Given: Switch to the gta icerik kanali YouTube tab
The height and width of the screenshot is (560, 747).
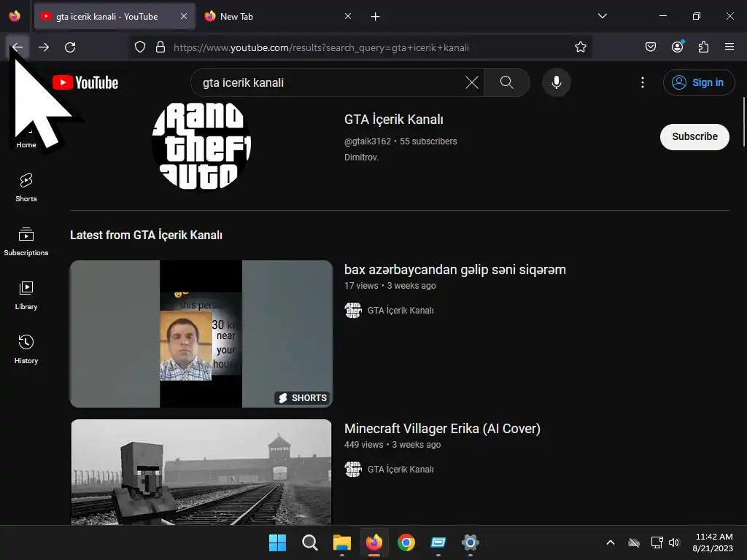Looking at the screenshot, I should pyautogui.click(x=115, y=16).
